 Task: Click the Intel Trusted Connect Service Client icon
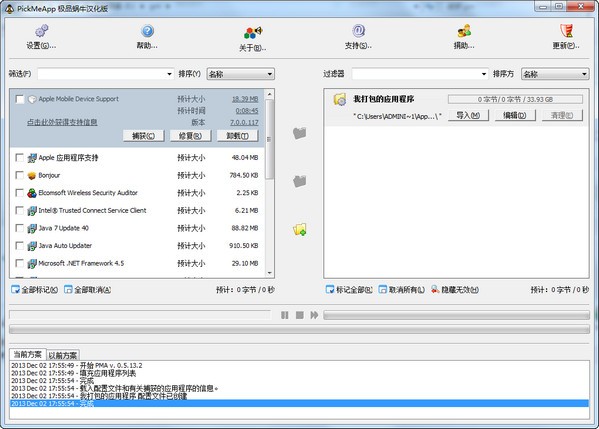[x=32, y=210]
